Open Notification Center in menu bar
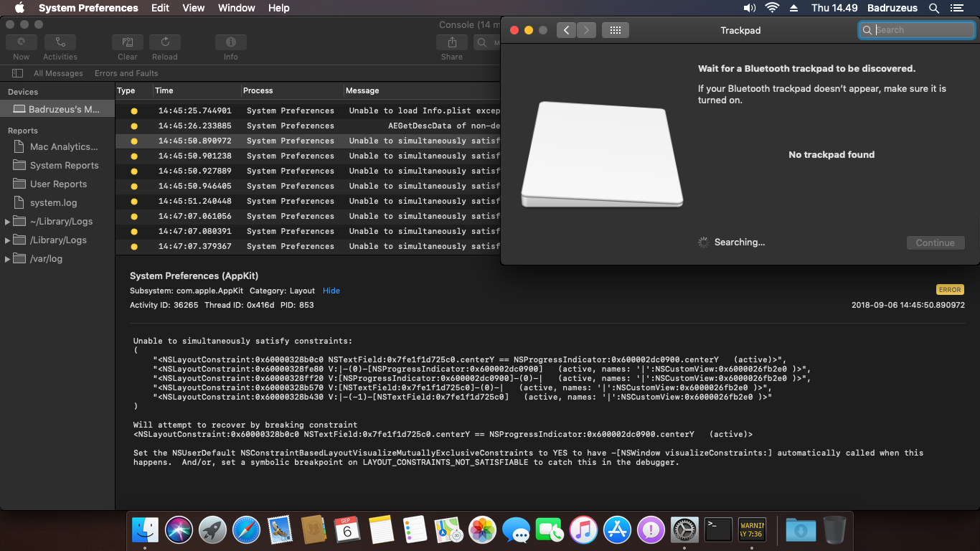This screenshot has height=551, width=980. (x=956, y=8)
